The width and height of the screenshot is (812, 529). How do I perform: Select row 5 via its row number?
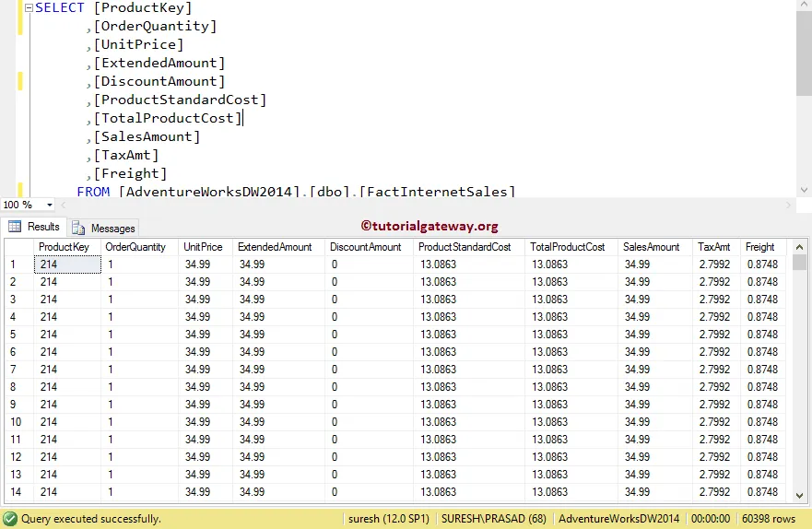click(x=19, y=335)
